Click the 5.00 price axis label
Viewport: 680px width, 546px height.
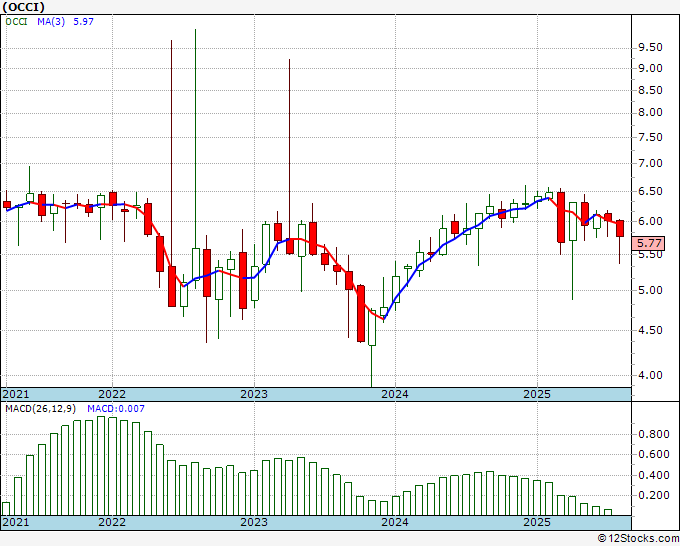pyautogui.click(x=650, y=290)
